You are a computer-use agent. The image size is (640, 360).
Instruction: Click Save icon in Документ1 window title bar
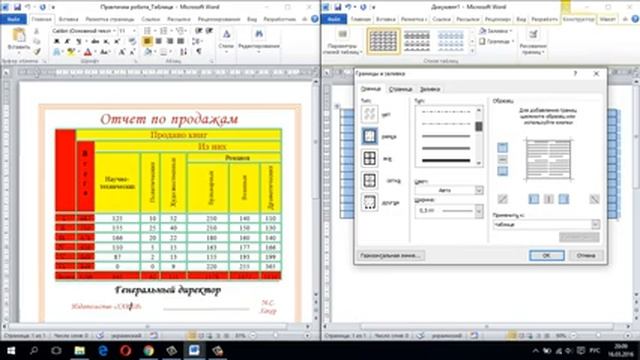(x=338, y=7)
